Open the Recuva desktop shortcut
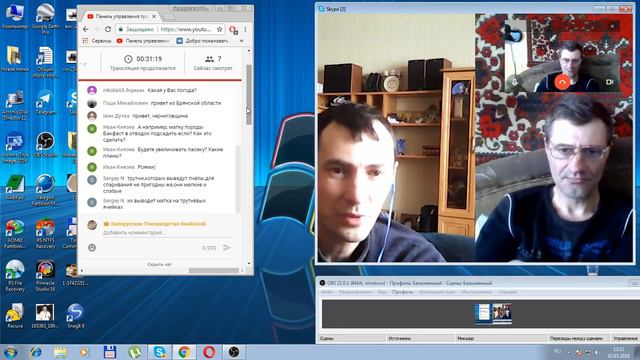 click(15, 316)
